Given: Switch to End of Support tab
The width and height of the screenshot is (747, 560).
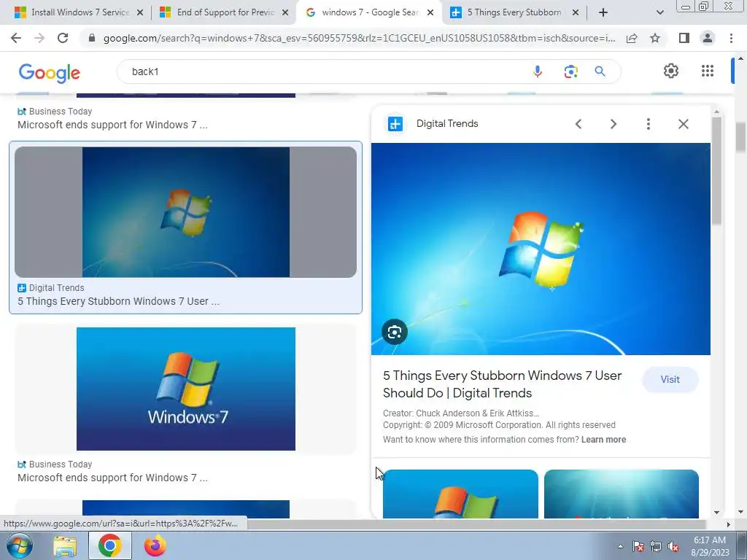Looking at the screenshot, I should tap(225, 12).
